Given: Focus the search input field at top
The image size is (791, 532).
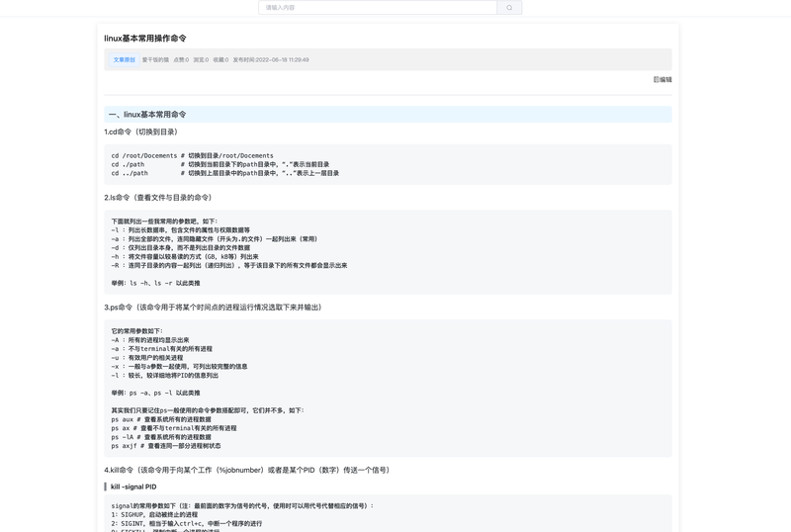Looking at the screenshot, I should (x=378, y=8).
